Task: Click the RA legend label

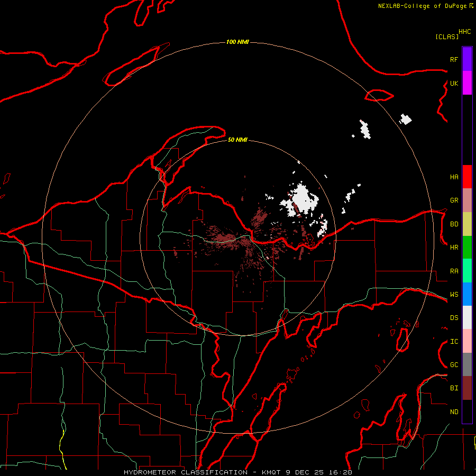Action: click(x=454, y=271)
